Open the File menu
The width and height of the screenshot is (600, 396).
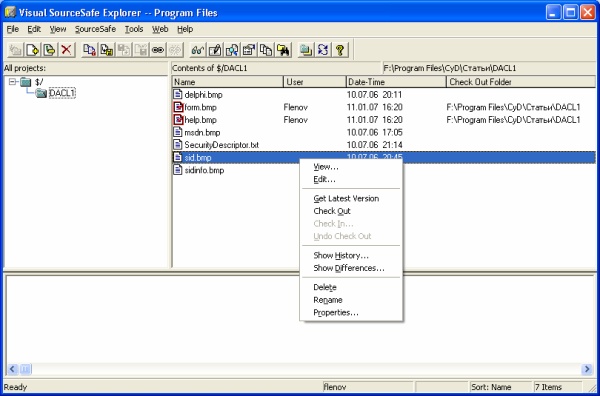coord(13,29)
